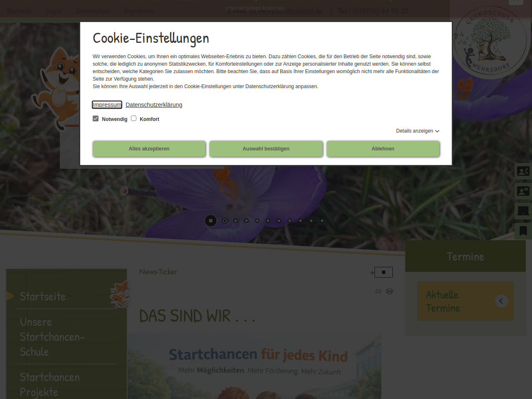Enable the Komfort cookie checkbox
The width and height of the screenshot is (532, 399).
[134, 118]
